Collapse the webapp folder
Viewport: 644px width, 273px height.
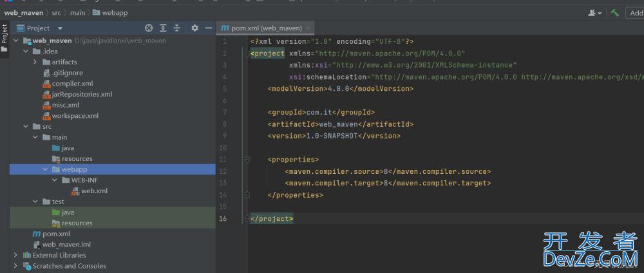[x=45, y=169]
